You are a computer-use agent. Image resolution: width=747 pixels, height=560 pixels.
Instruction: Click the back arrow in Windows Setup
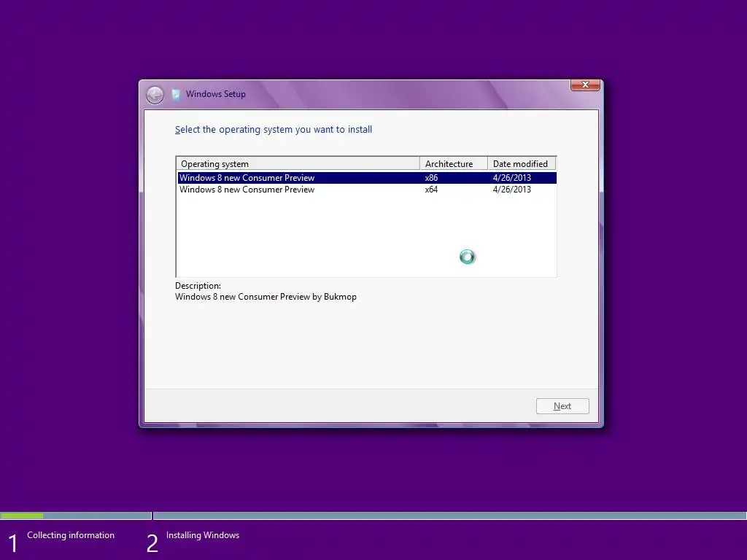155,95
